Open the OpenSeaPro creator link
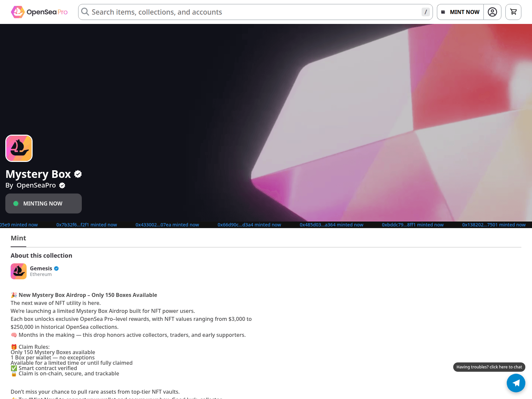Image resolution: width=532 pixels, height=399 pixels. point(36,185)
